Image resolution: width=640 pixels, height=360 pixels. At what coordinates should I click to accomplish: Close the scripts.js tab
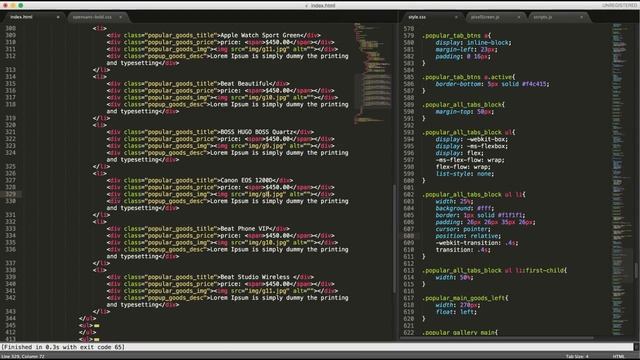tap(581, 17)
